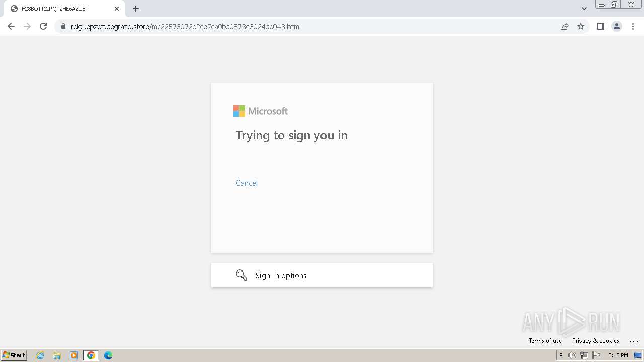Minimize the Chrome window
The width and height of the screenshot is (644, 362).
pyautogui.click(x=602, y=5)
